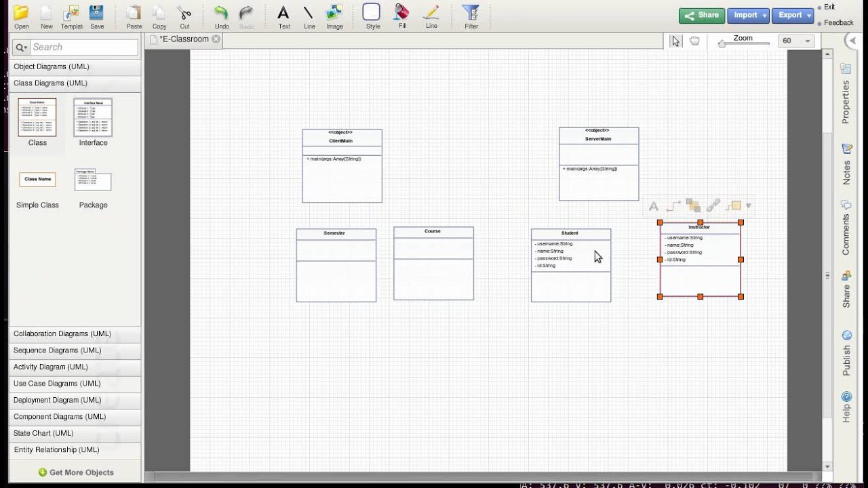
Task: Click the text 'A' icon above Instructor
Action: pyautogui.click(x=654, y=206)
